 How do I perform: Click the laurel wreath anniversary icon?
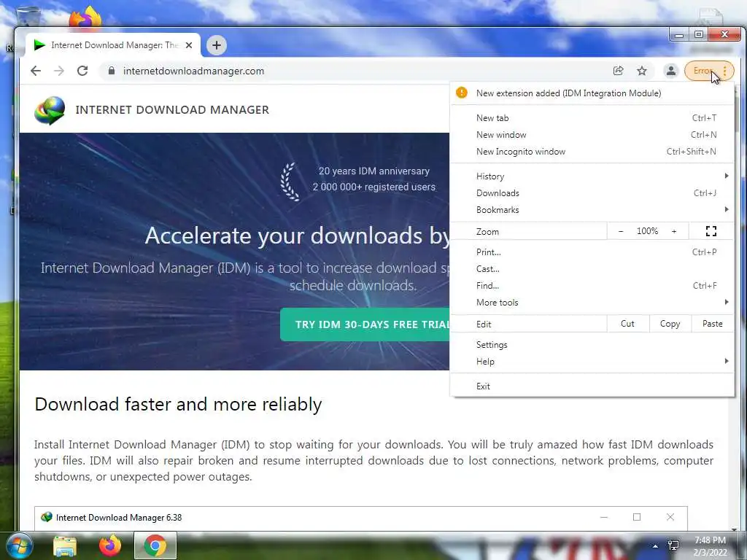point(291,182)
